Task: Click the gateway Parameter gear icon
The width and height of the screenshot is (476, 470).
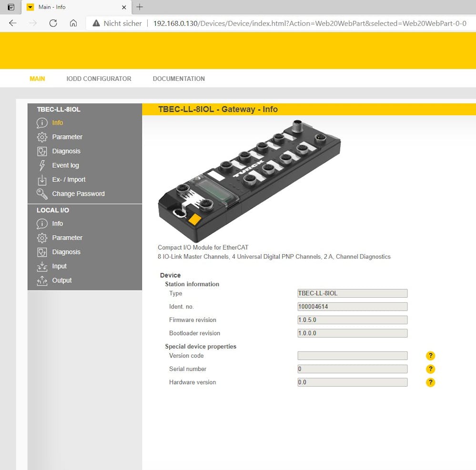Action: (x=42, y=137)
